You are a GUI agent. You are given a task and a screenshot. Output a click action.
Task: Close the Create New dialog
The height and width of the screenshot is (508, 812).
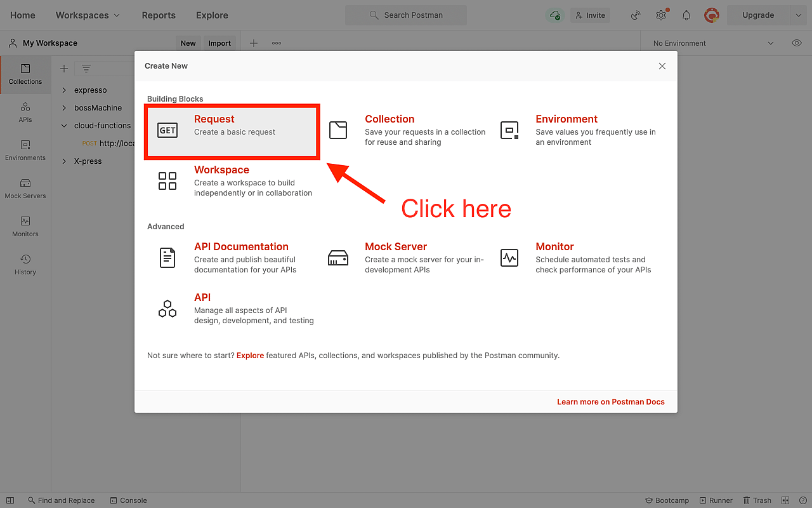coord(662,66)
